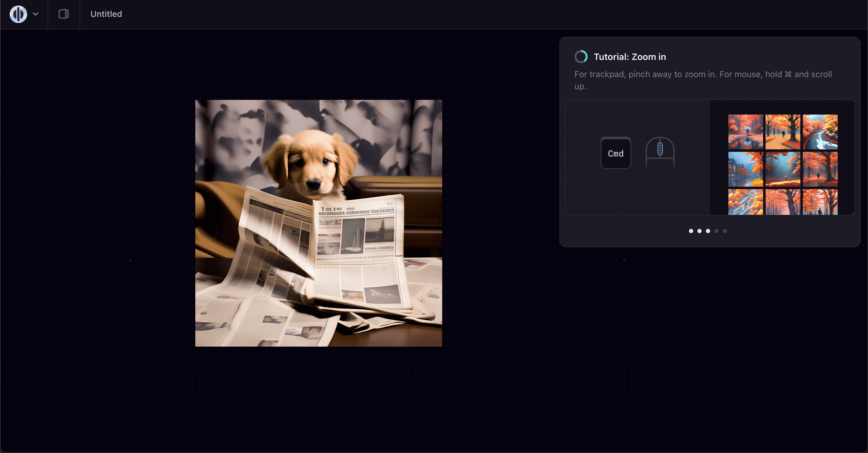
Task: Go to first tutorial page dot
Action: (691, 231)
